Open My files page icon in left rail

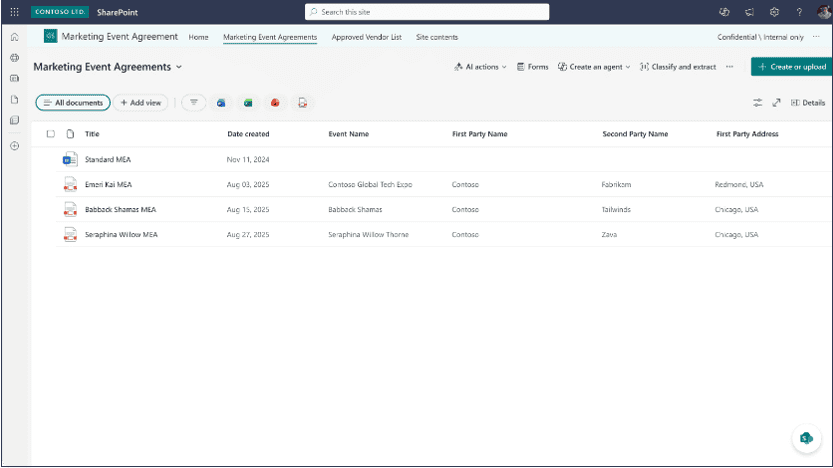pyautogui.click(x=14, y=99)
